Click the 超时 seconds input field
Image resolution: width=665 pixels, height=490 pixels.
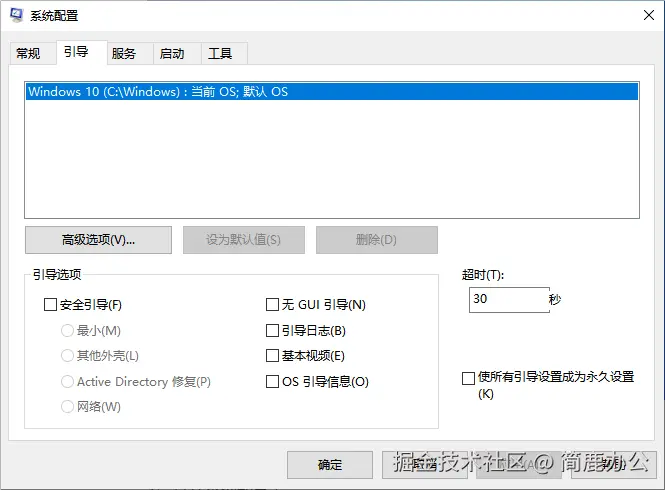509,300
